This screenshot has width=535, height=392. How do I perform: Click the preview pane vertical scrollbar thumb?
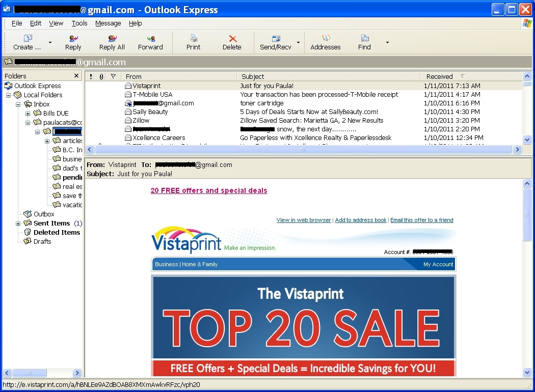coord(527,215)
